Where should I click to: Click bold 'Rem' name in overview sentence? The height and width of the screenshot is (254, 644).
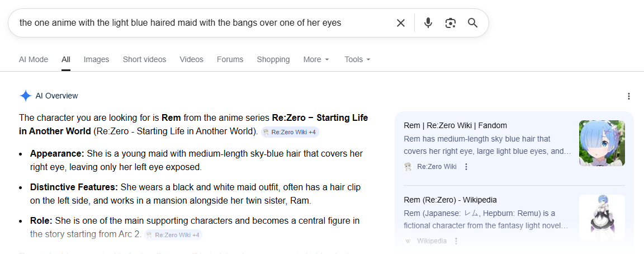171,119
